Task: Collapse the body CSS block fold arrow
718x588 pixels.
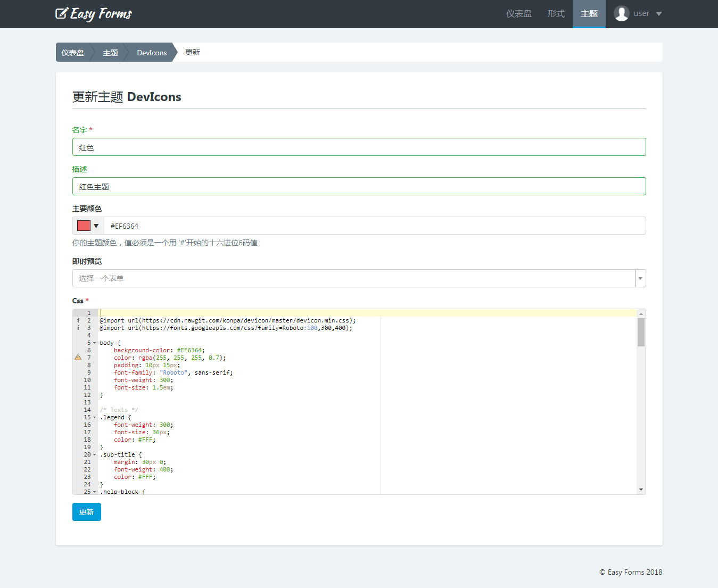Action: [95, 343]
